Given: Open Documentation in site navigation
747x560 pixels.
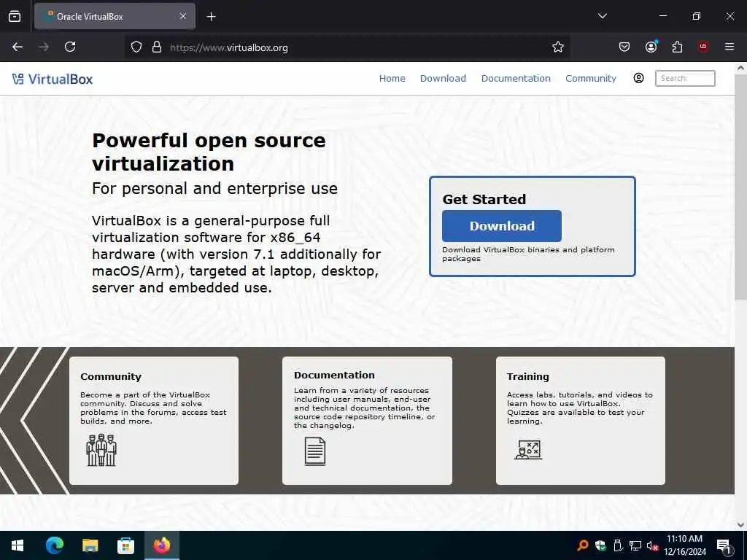Looking at the screenshot, I should point(516,79).
